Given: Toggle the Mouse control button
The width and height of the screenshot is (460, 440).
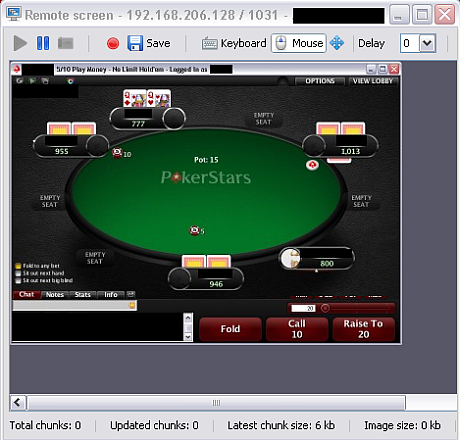Looking at the screenshot, I should (x=299, y=43).
